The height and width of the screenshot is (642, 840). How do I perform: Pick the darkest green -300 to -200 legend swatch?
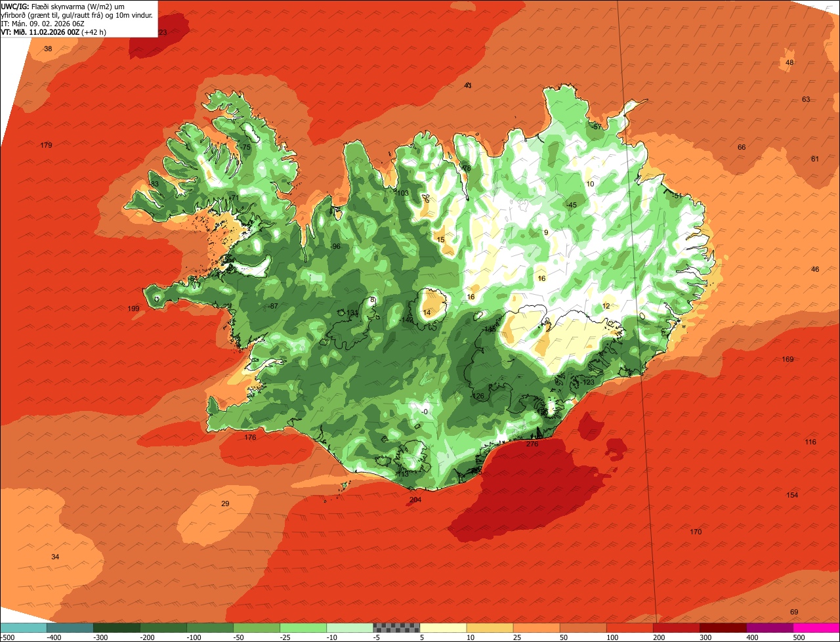pos(117,628)
